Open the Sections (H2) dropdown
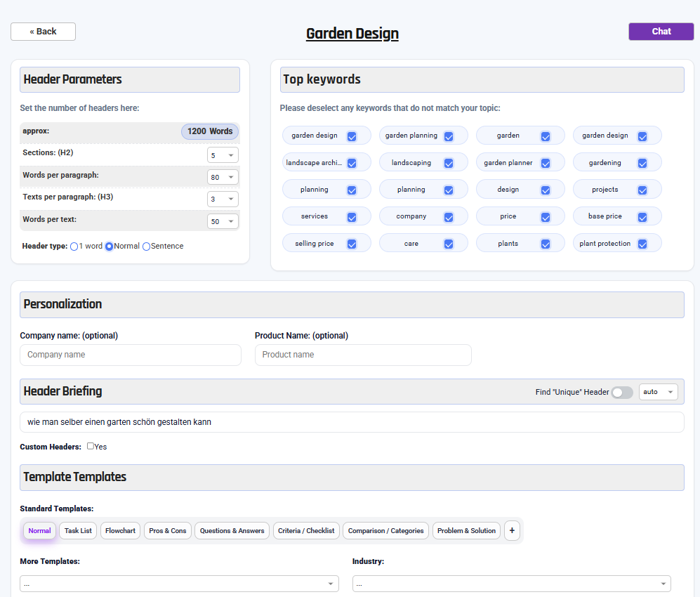 (x=223, y=155)
